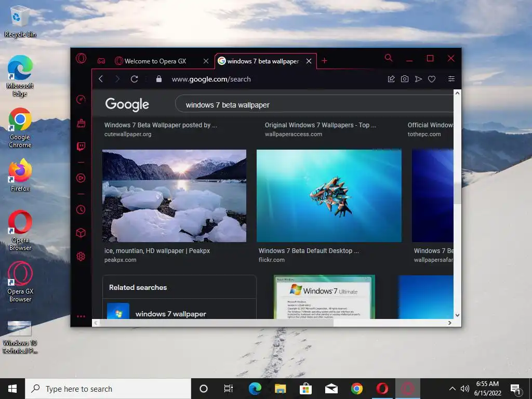Open GX Cleaner broom icon in sidebar
Viewport: 532px width, 399px height.
(x=81, y=123)
